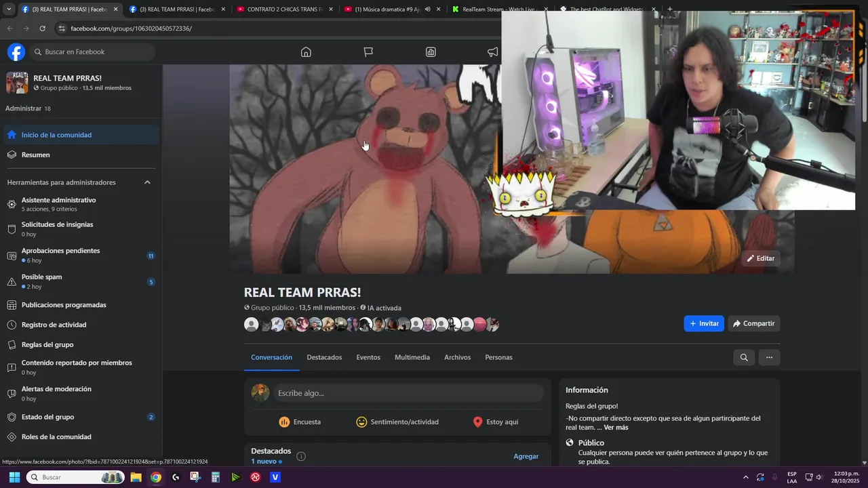Open Solicitudes de insignias
The image size is (868, 488).
[x=81, y=229]
